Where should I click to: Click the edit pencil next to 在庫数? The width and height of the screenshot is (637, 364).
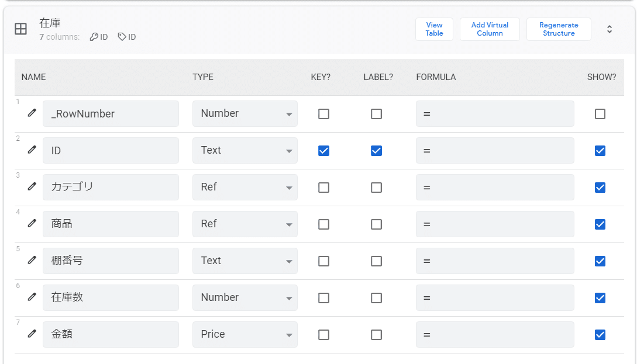(x=32, y=297)
